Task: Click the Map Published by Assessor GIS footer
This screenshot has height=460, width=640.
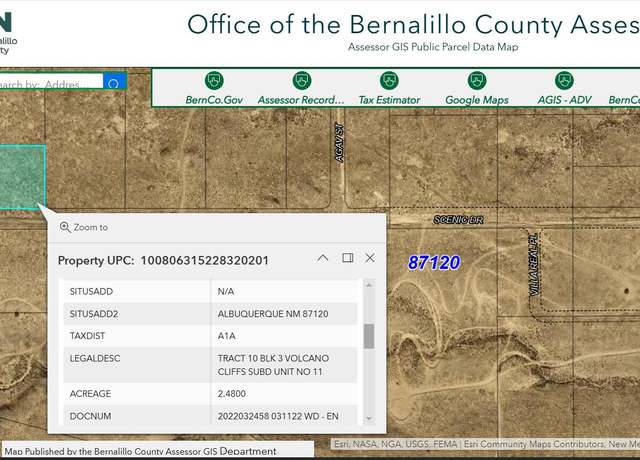Action: [140, 451]
